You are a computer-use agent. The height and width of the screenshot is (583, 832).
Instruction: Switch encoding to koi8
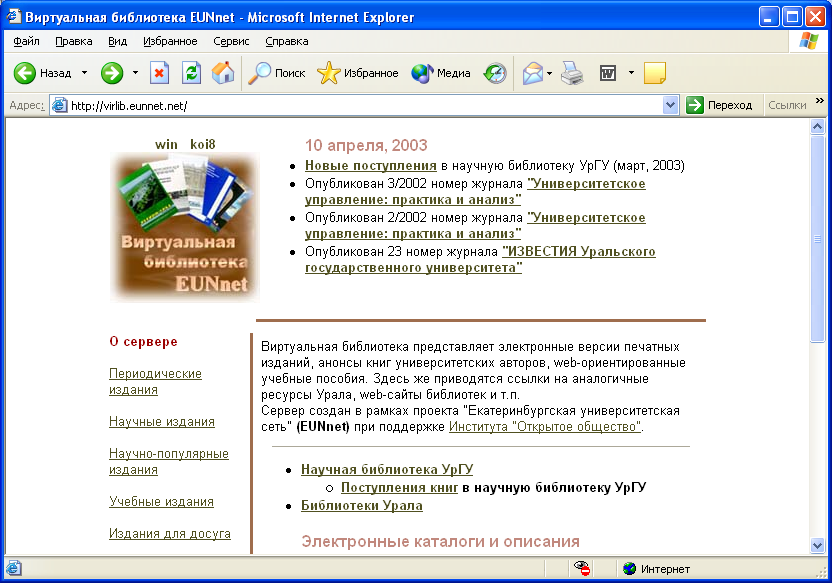[x=203, y=144]
